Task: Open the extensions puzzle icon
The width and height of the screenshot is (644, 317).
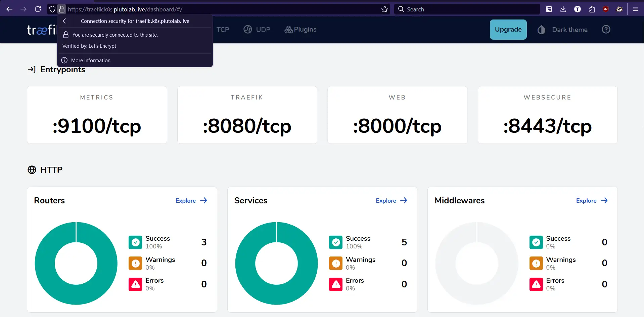Action: [592, 9]
